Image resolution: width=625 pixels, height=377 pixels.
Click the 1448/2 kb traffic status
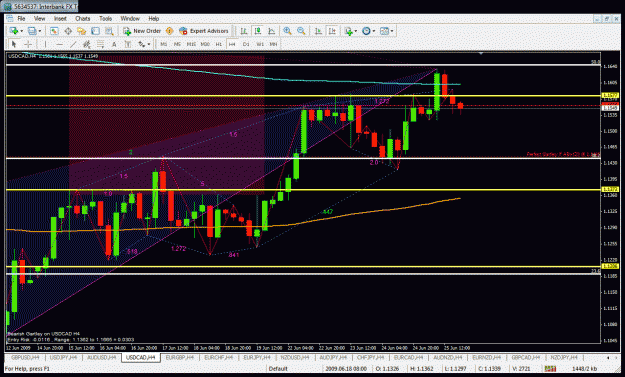(x=584, y=369)
